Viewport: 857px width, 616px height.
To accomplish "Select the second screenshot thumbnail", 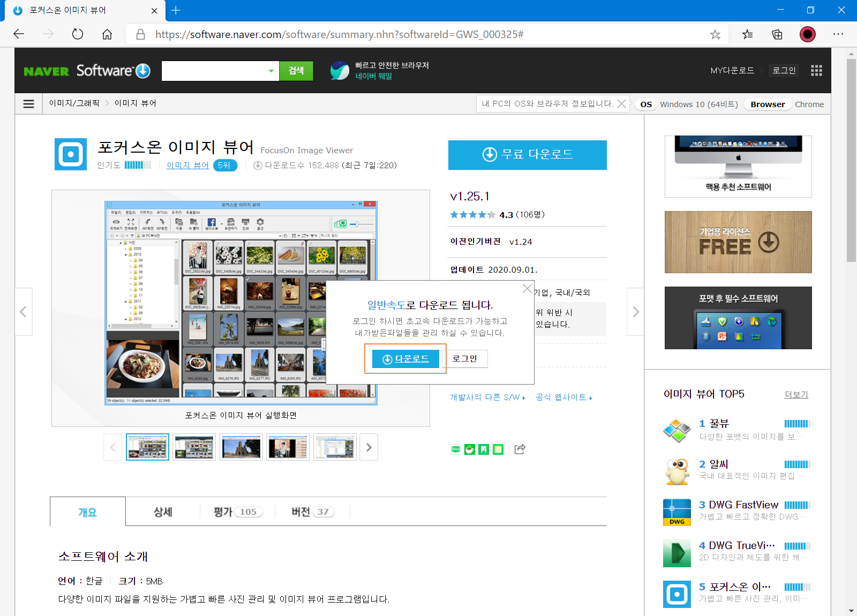I will (x=194, y=447).
